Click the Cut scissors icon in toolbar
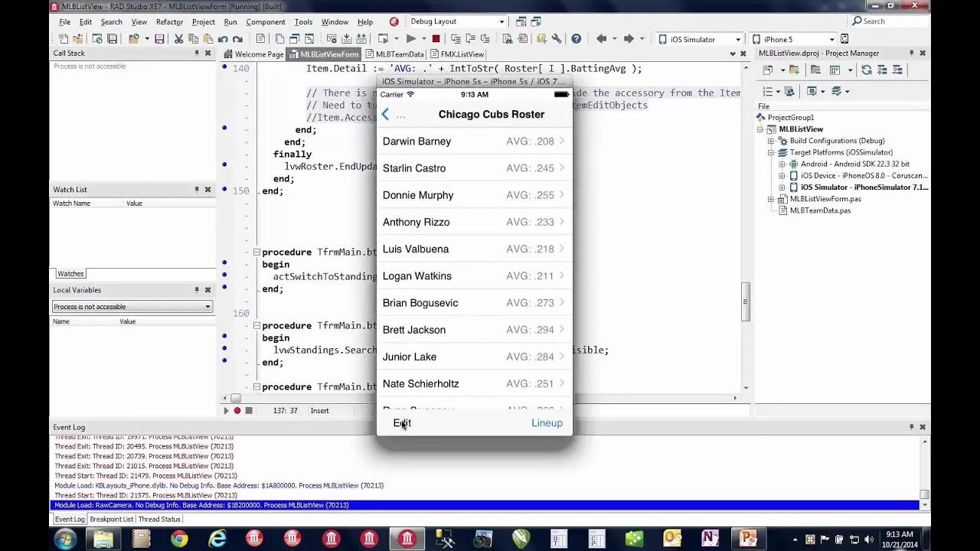The width and height of the screenshot is (980, 551). (x=178, y=38)
